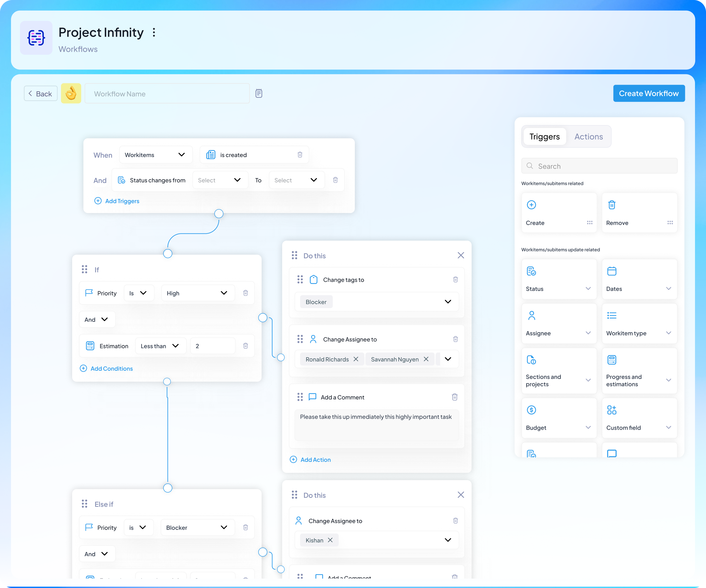Grab the Else if block drag handle

click(x=84, y=504)
